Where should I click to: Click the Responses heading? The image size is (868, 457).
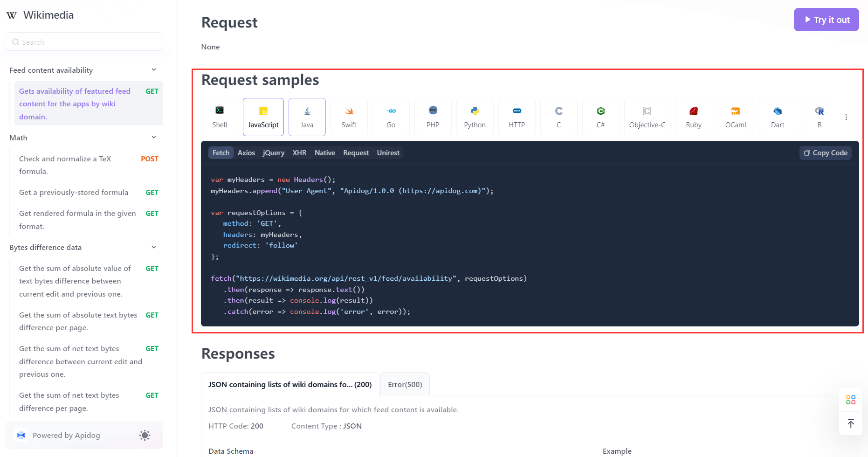coord(238,353)
